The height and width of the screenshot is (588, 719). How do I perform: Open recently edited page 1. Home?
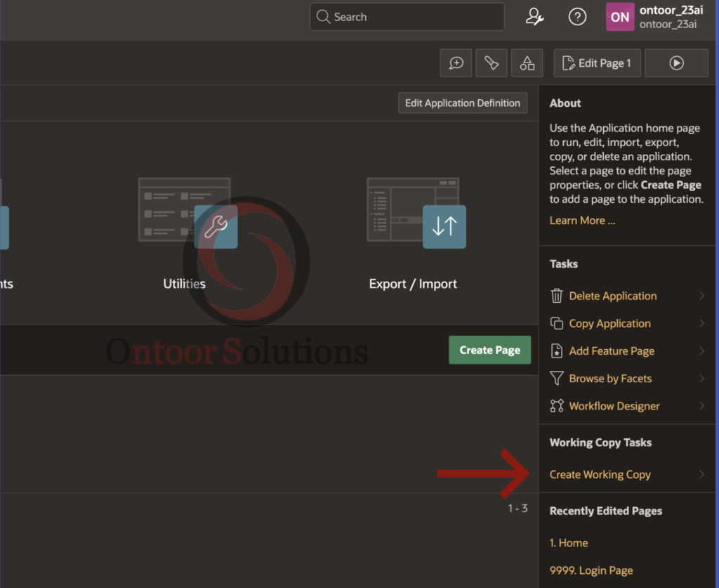click(x=569, y=543)
